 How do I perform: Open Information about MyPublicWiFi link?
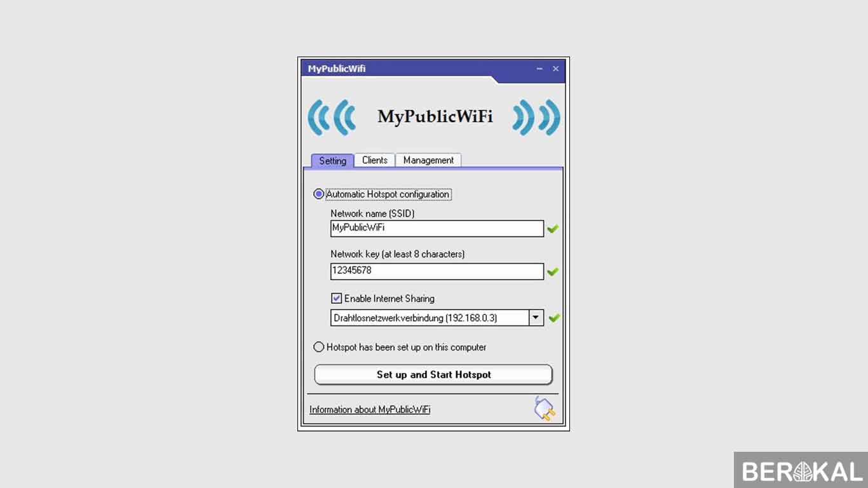pos(370,410)
